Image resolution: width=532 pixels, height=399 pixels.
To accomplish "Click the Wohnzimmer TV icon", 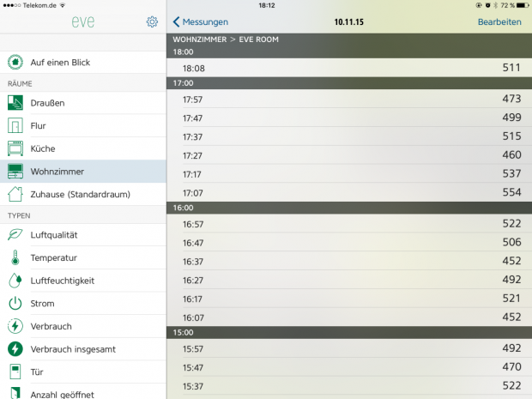I will point(15,171).
